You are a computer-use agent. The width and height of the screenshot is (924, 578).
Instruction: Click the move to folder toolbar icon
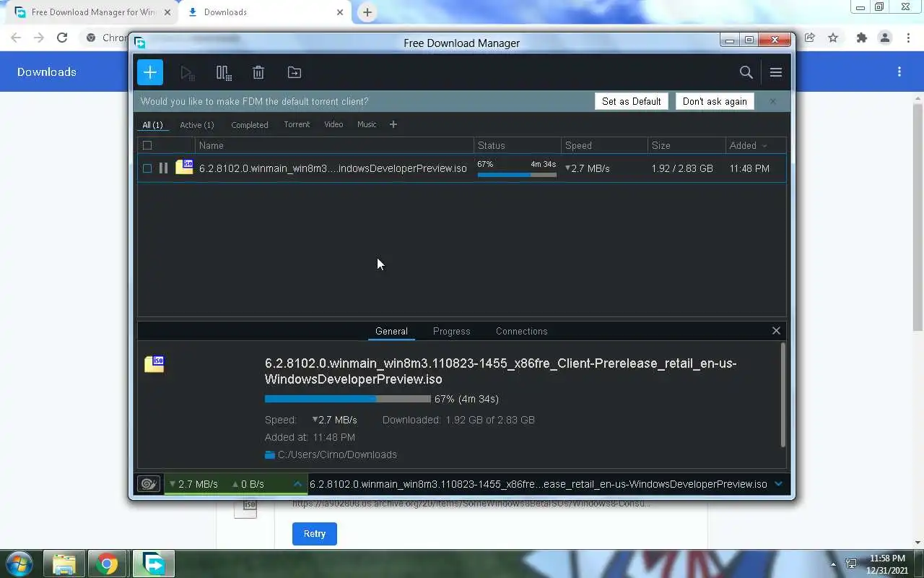295,72
